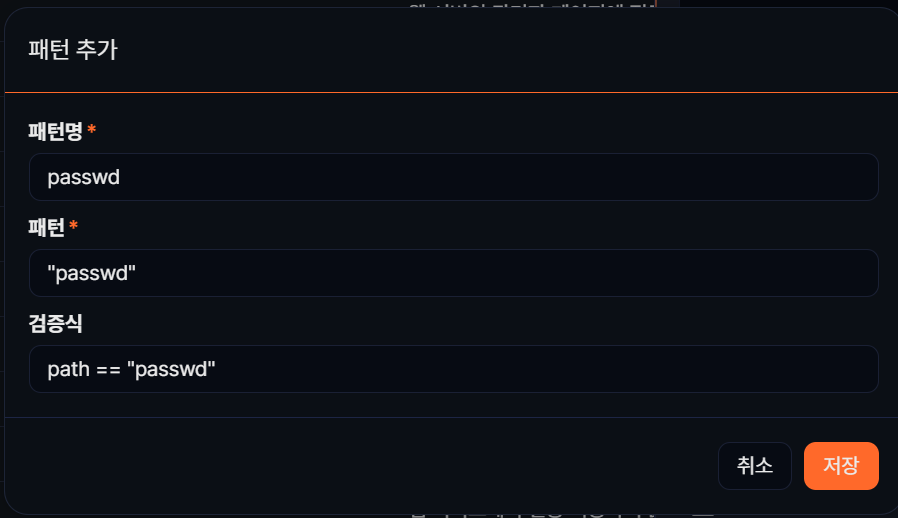
Task: Click the word path in 검증식 field
Action: 68,370
